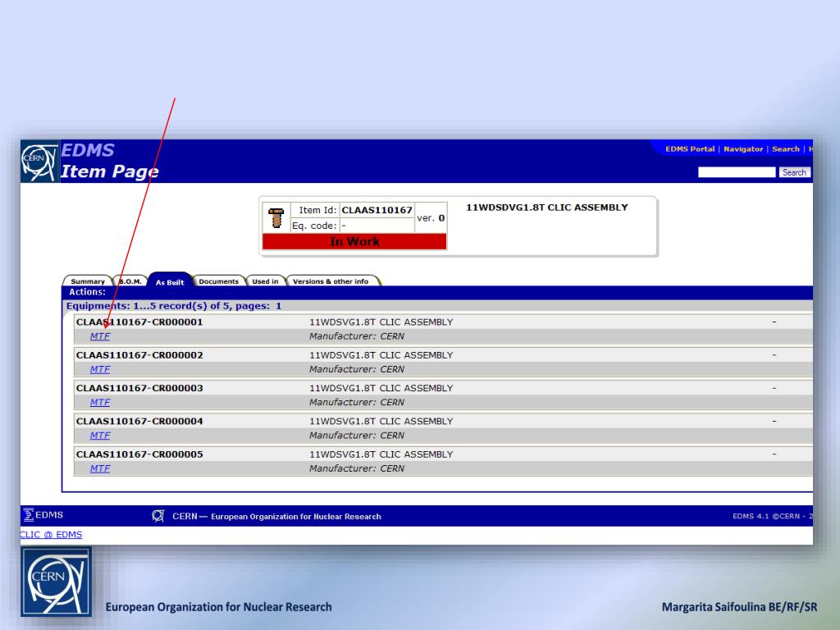Open the Summary tab
Image resolution: width=840 pixels, height=630 pixels.
[x=87, y=281]
